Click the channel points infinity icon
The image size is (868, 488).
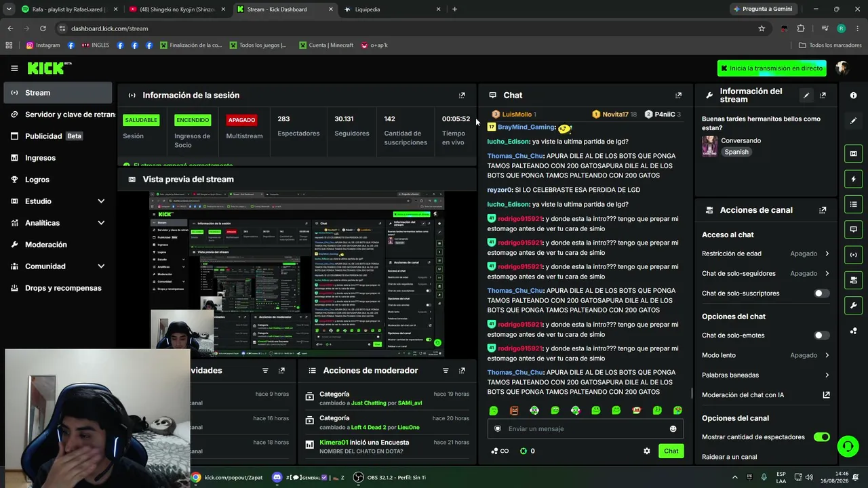pyautogui.click(x=500, y=451)
